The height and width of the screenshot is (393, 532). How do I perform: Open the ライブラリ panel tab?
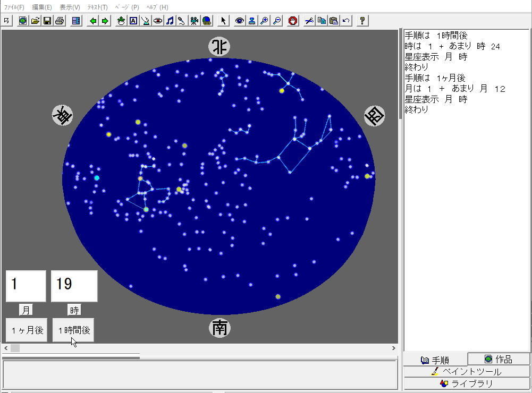[467, 383]
